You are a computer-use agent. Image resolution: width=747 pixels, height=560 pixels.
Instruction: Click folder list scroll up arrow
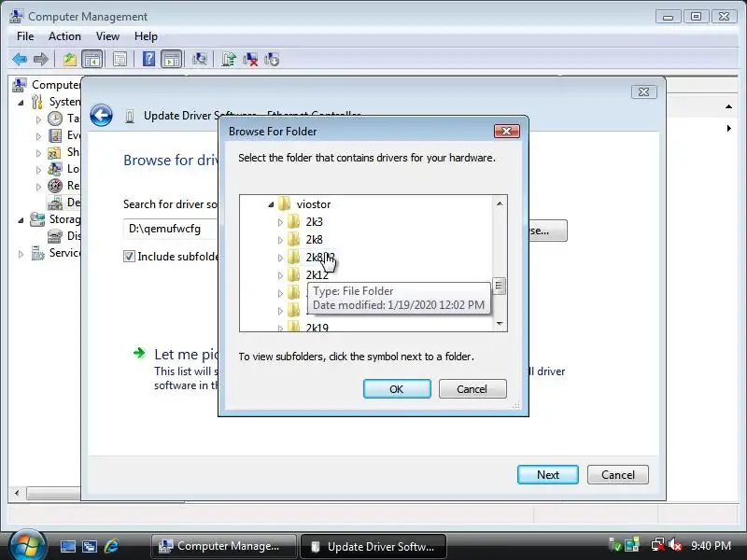(x=500, y=203)
